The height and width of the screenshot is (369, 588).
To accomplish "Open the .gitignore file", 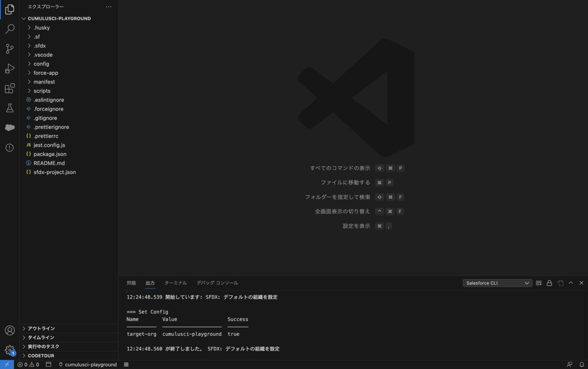I will click(45, 118).
